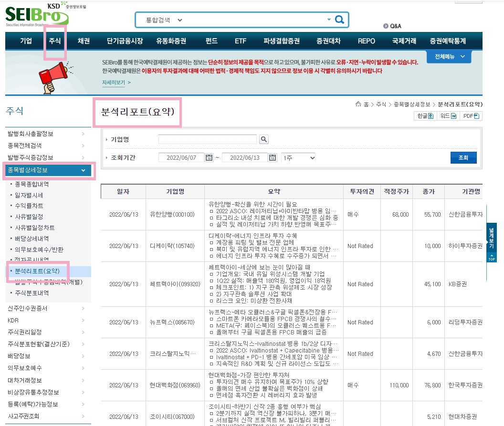Screen dimensions: 504x426
Task: Open the 증권대차 top menu
Action: [328, 41]
